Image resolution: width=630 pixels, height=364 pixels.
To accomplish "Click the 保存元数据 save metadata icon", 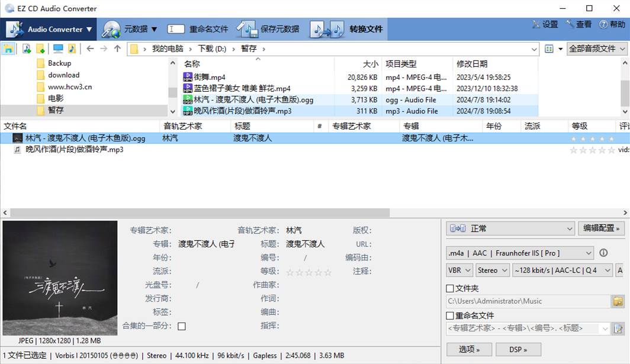I will pos(246,29).
